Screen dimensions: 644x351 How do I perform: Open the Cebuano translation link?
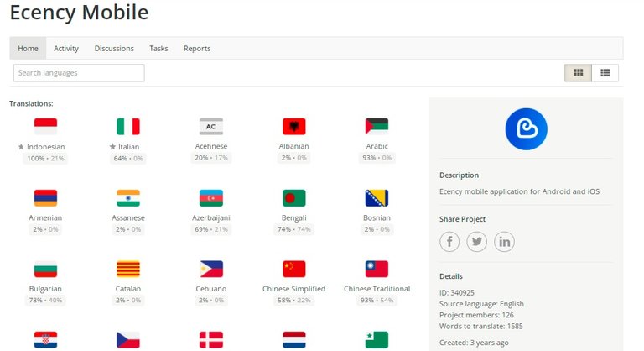(211, 289)
